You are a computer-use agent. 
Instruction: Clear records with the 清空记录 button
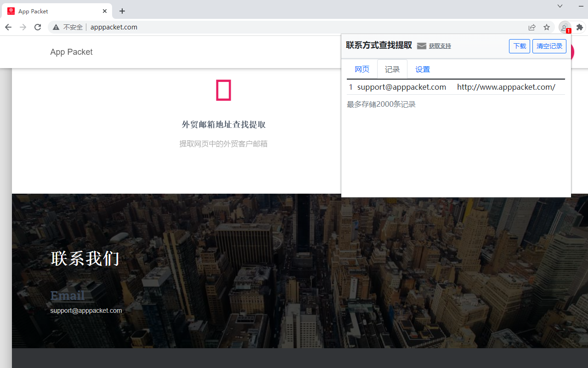[x=549, y=46]
